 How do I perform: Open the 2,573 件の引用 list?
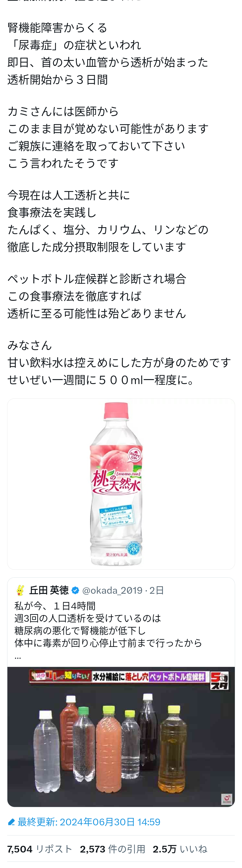click(x=112, y=849)
